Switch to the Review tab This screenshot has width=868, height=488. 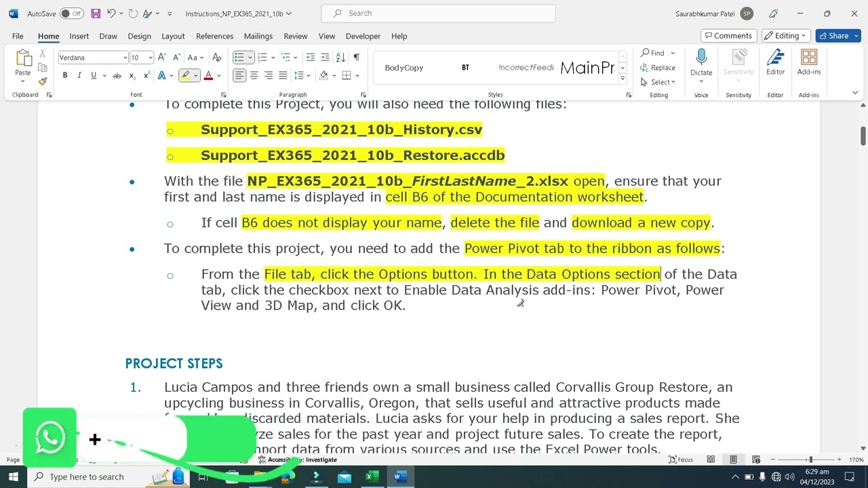coord(296,36)
